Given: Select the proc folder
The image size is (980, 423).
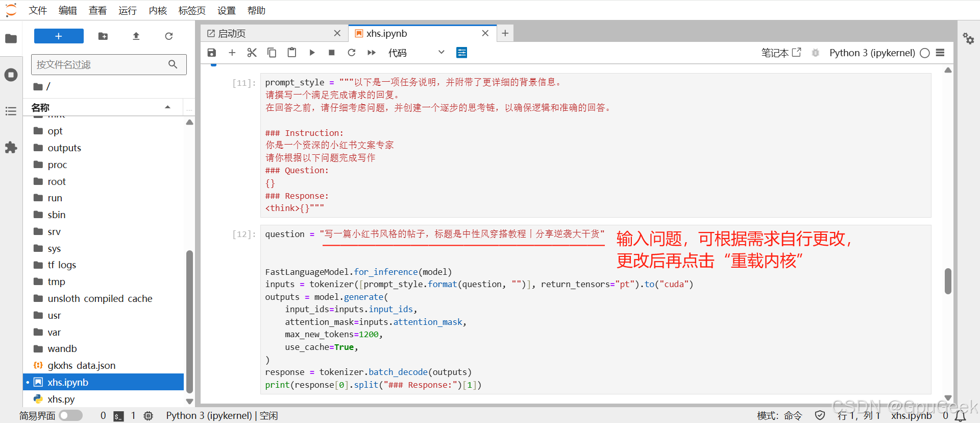Looking at the screenshot, I should tap(104, 165).
